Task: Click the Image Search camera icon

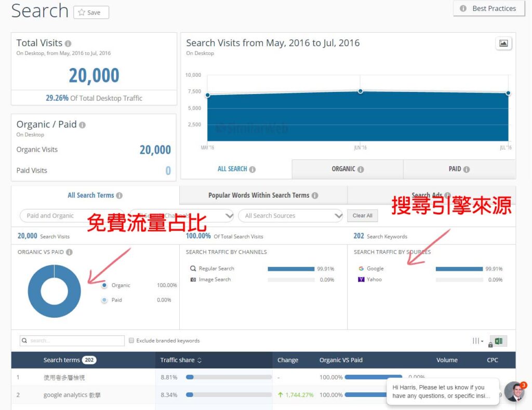Action: tap(193, 280)
